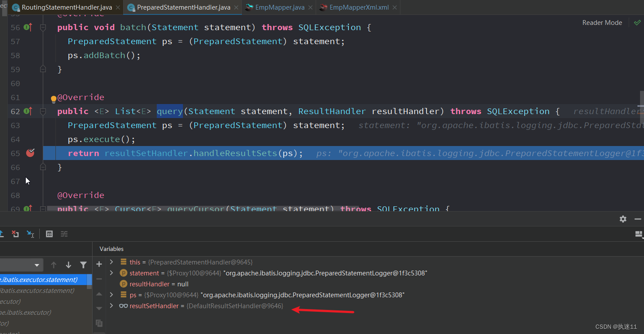Collapse the batch method fold on line 56
Image resolution: width=644 pixels, height=334 pixels.
point(43,27)
